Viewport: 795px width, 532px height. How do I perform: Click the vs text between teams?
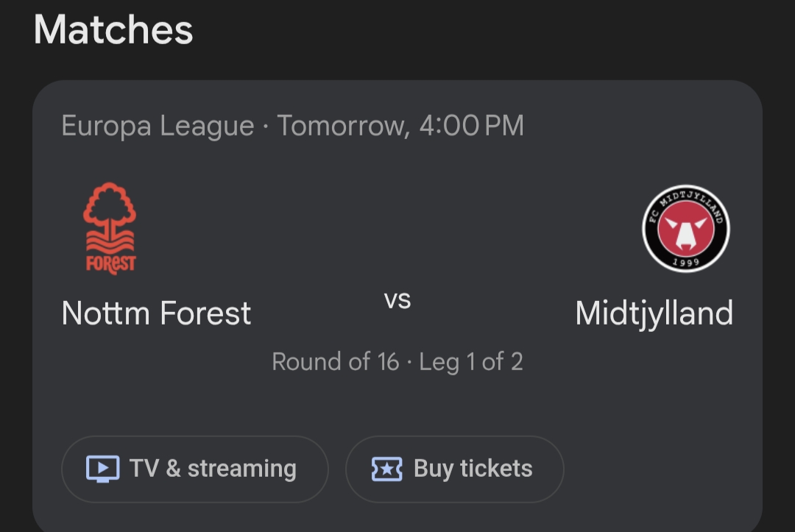[397, 300]
